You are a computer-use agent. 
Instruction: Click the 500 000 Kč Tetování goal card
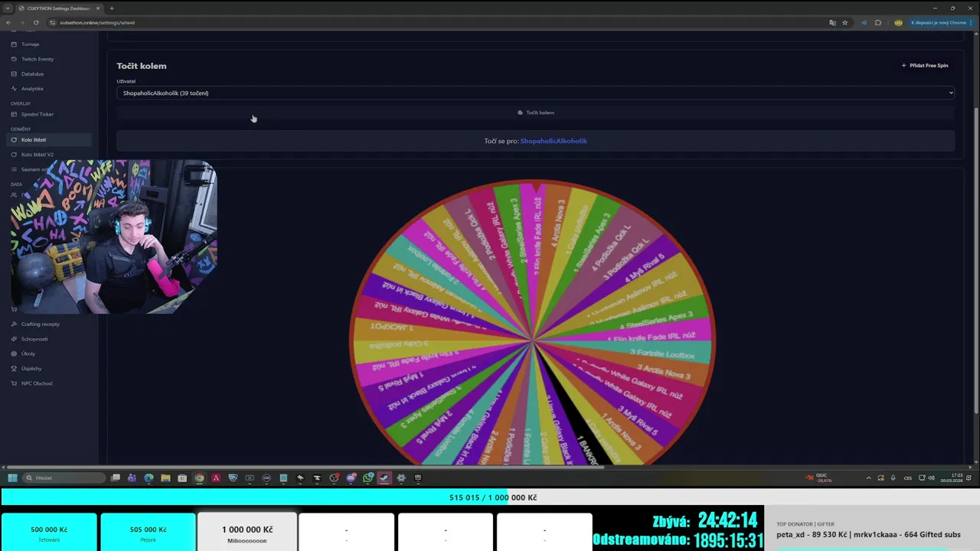coord(49,532)
